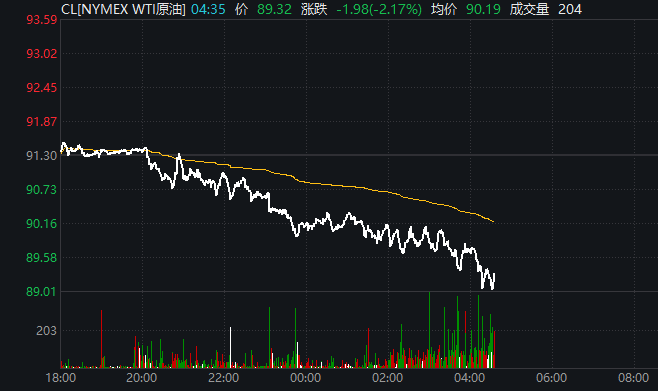
Task: Click the 04:35 timestamp in header
Action: 208,9
